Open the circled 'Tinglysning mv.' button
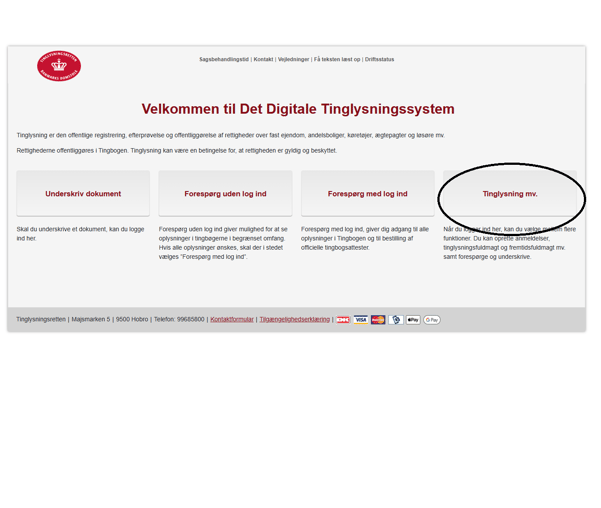This screenshot has width=601, height=508. point(510,194)
